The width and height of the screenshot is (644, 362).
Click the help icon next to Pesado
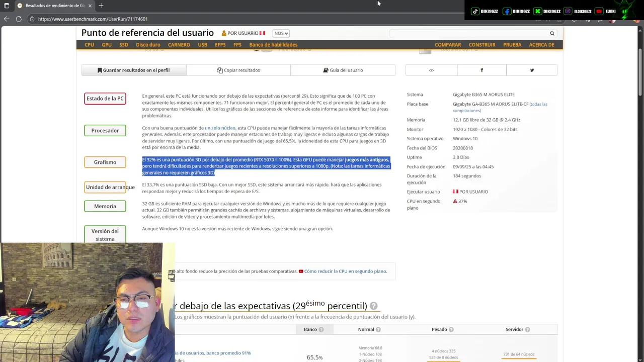tap(451, 330)
